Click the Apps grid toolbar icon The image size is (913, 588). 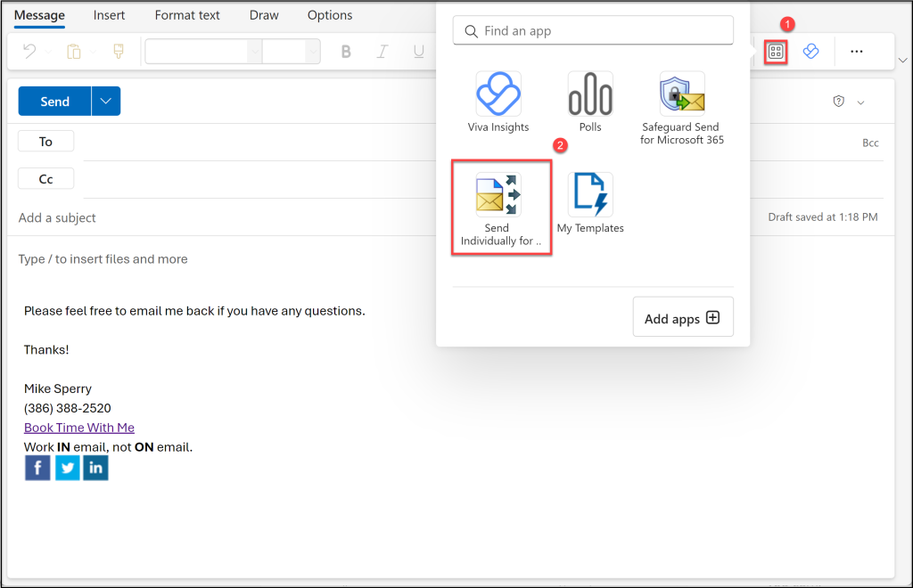click(775, 52)
